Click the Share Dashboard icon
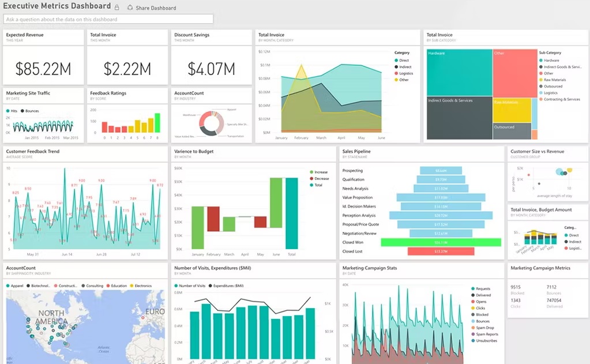Image resolution: width=590 pixels, height=364 pixels. click(130, 7)
